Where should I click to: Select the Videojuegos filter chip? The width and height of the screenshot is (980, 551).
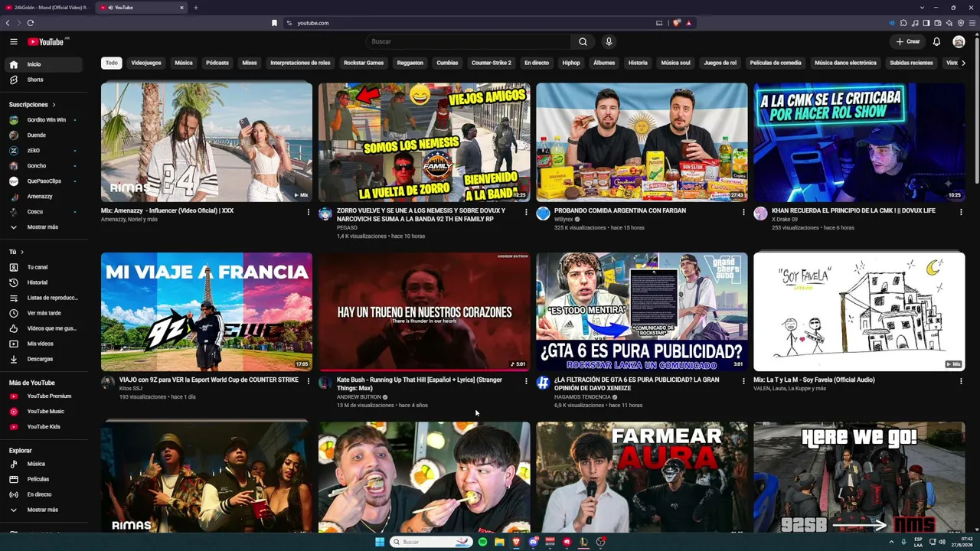[146, 63]
